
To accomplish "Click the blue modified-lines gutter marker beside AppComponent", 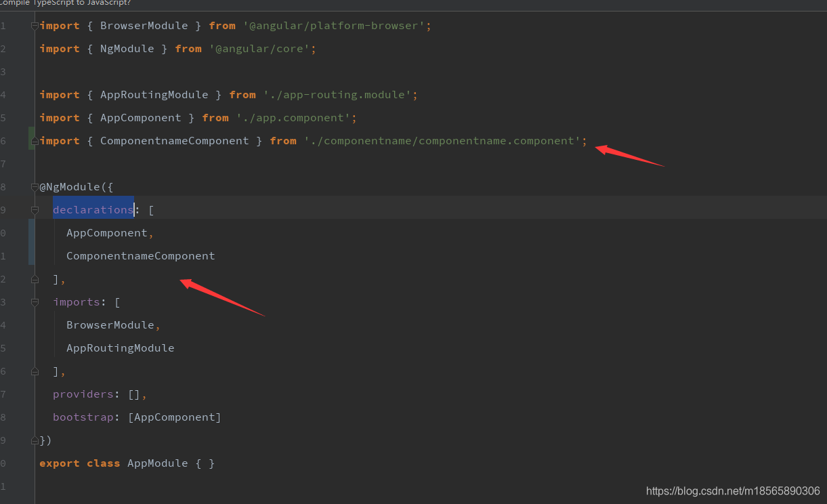I will coord(31,243).
